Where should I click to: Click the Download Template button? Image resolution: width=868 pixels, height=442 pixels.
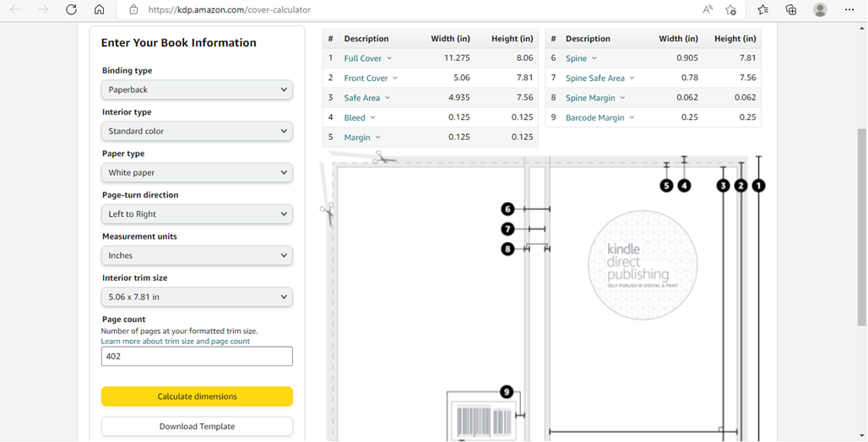[197, 427]
